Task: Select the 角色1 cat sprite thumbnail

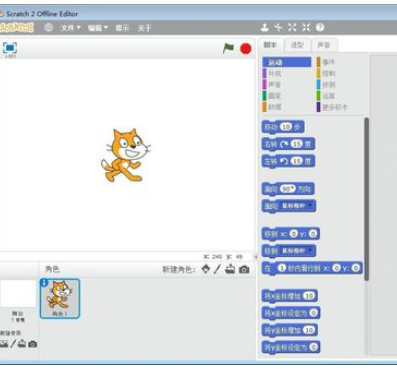Action: (x=60, y=298)
